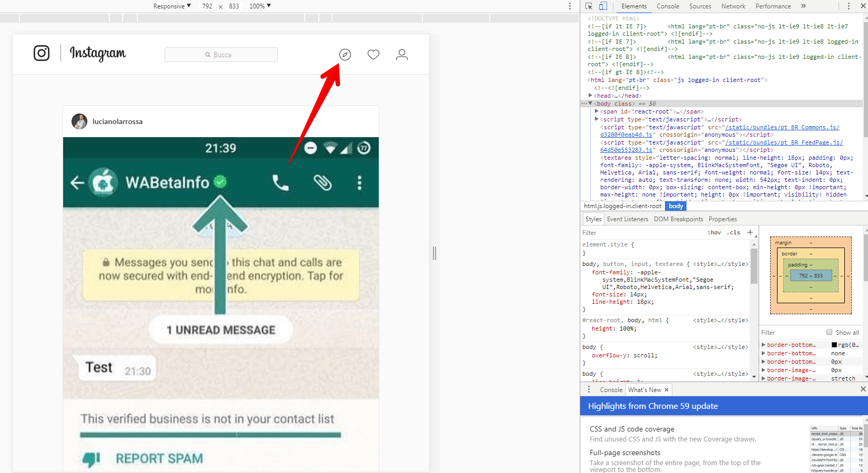Viewport: 868px width, 473px height.
Task: Open device toolbar more options menu
Action: coord(570,6)
